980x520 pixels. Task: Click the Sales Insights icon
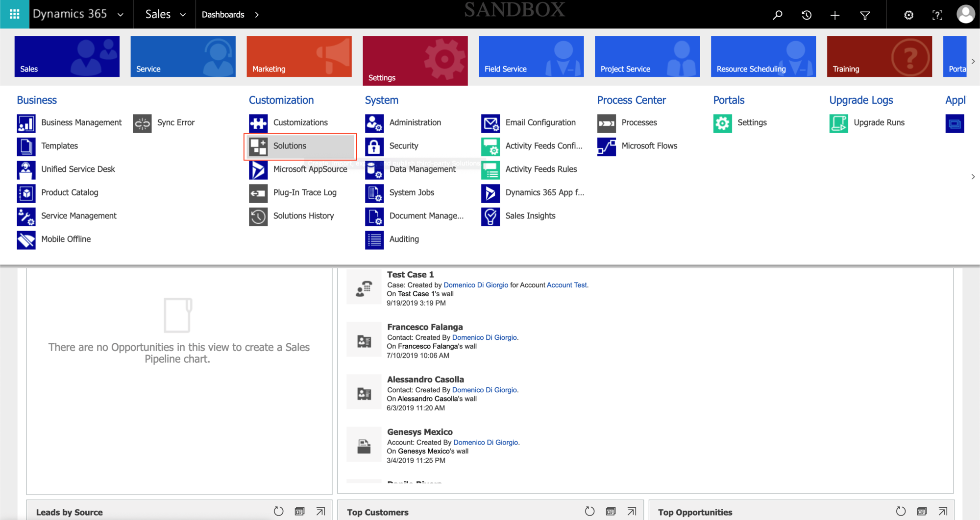pos(490,216)
